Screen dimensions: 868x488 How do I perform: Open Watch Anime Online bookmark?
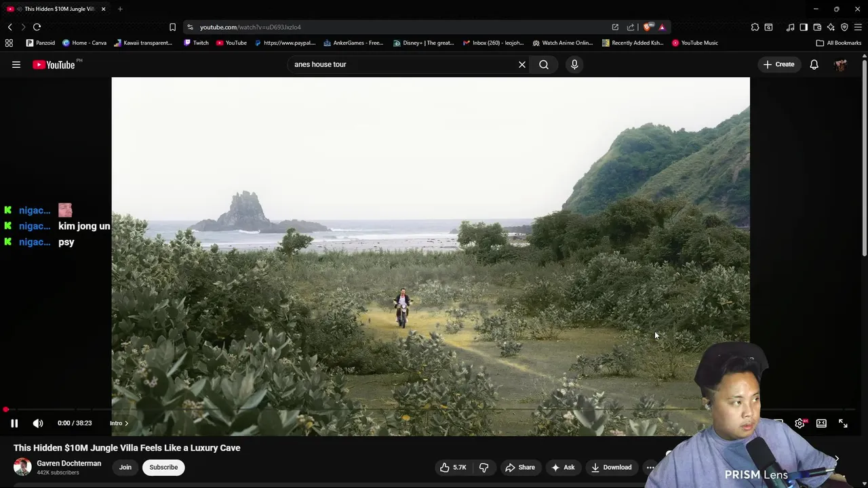click(563, 43)
